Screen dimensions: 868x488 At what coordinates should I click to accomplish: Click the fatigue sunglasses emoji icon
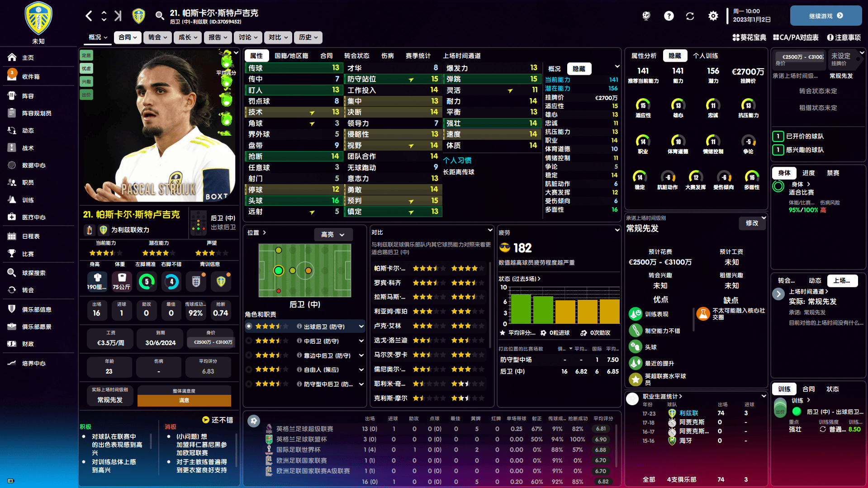[x=505, y=247]
